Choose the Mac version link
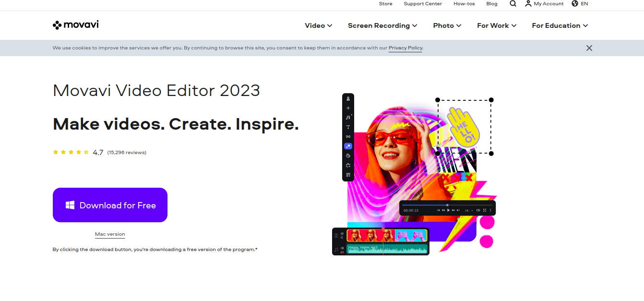The width and height of the screenshot is (644, 301). click(110, 234)
